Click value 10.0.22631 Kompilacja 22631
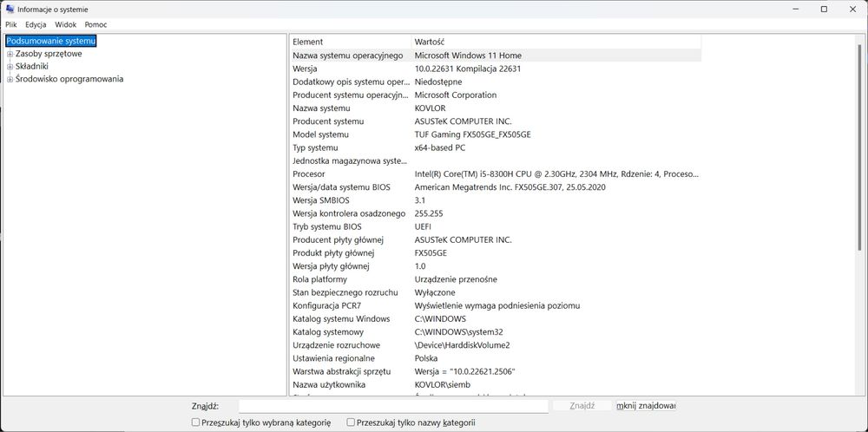This screenshot has height=432, width=868. (x=468, y=69)
